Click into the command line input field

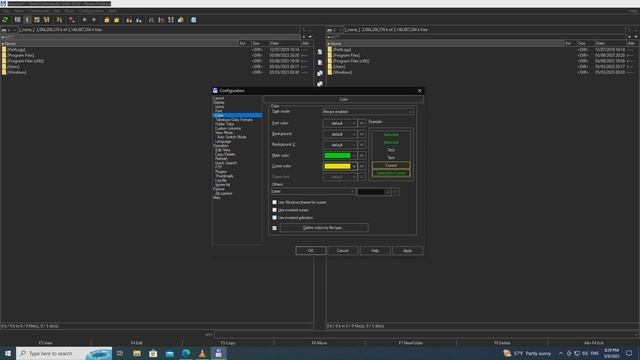coord(426,334)
